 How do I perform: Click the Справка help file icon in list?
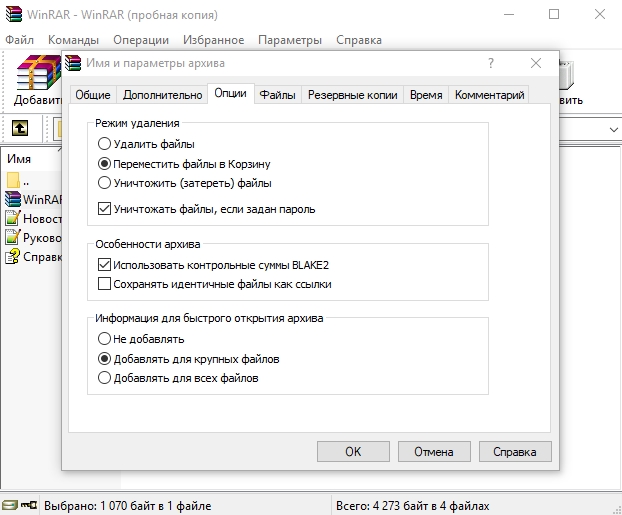pyautogui.click(x=13, y=257)
